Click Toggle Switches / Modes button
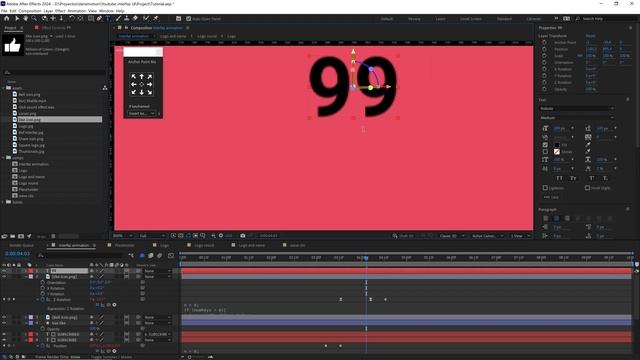640x360 pixels. click(x=111, y=357)
